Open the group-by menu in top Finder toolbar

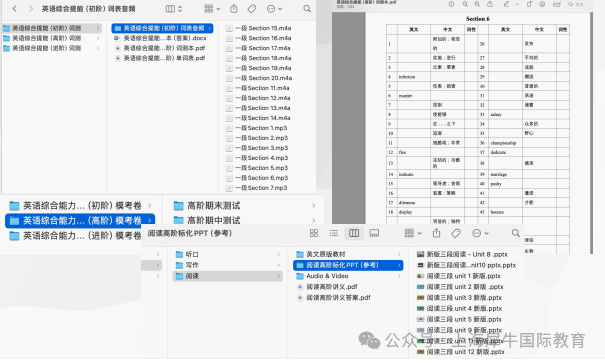pos(212,8)
